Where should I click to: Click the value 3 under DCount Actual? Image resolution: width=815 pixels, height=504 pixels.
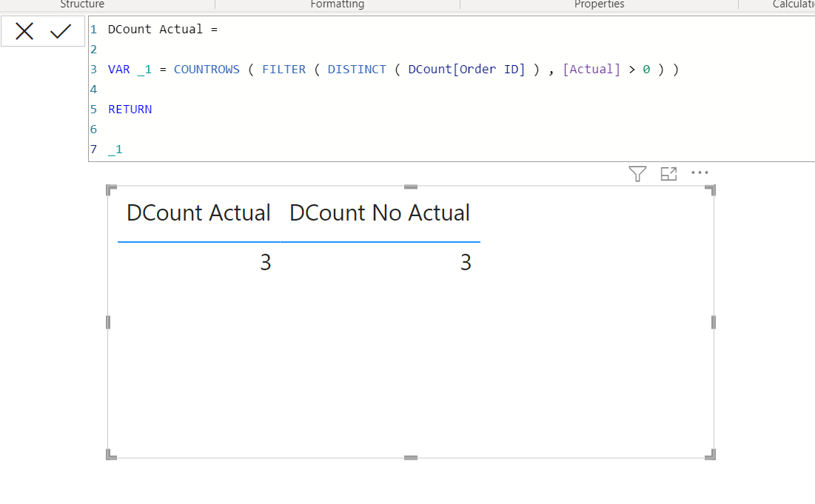[x=266, y=263]
